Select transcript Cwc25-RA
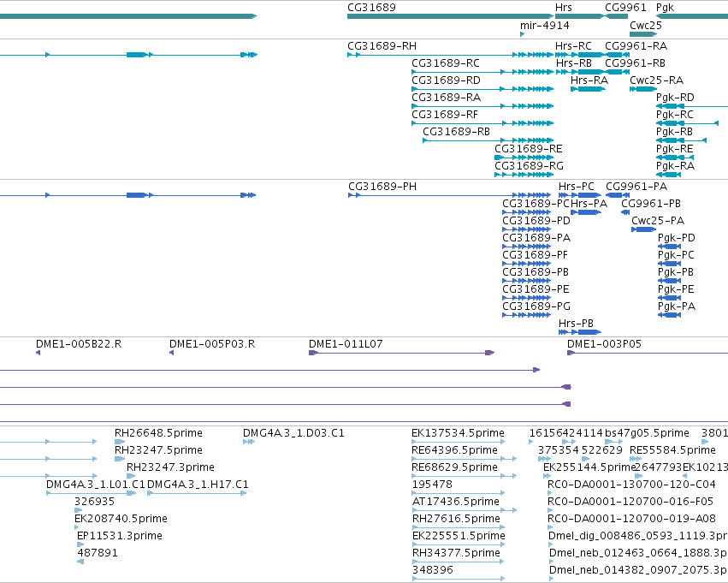Screen dimensions: 728x583 coord(643,89)
